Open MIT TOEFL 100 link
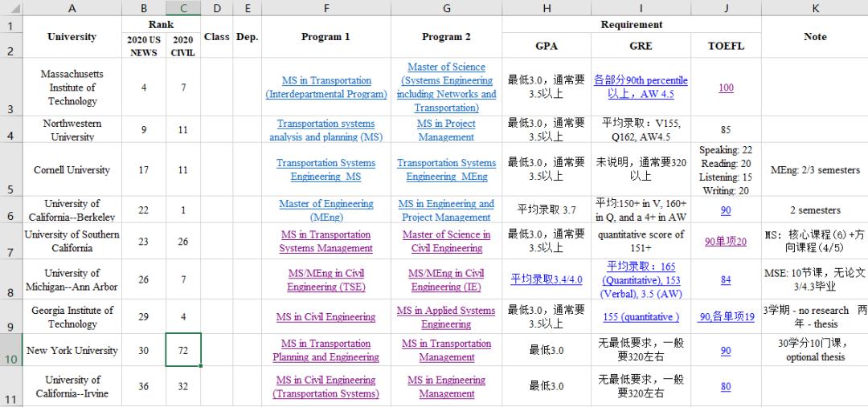This screenshot has height=407, width=868. click(726, 88)
